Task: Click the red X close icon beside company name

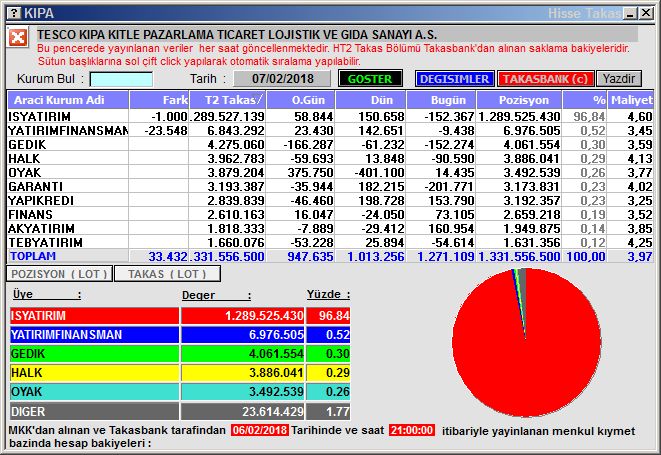Action: pyautogui.click(x=18, y=38)
